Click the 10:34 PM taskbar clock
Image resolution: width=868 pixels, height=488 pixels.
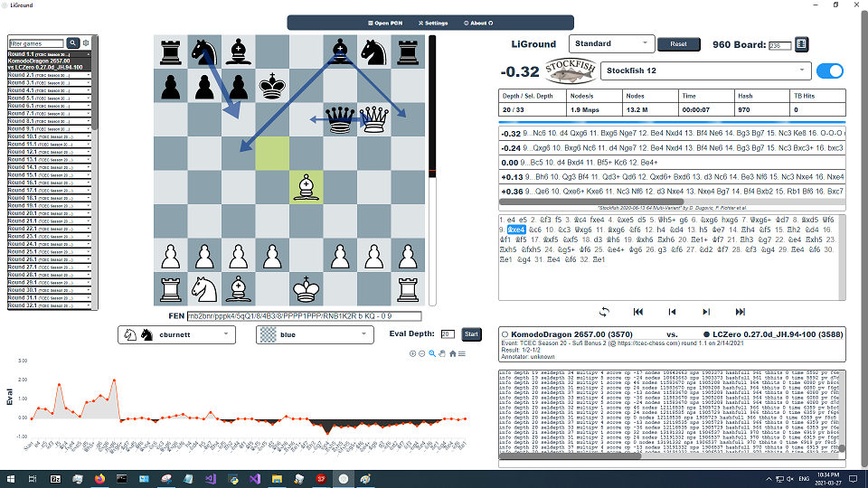pos(827,479)
